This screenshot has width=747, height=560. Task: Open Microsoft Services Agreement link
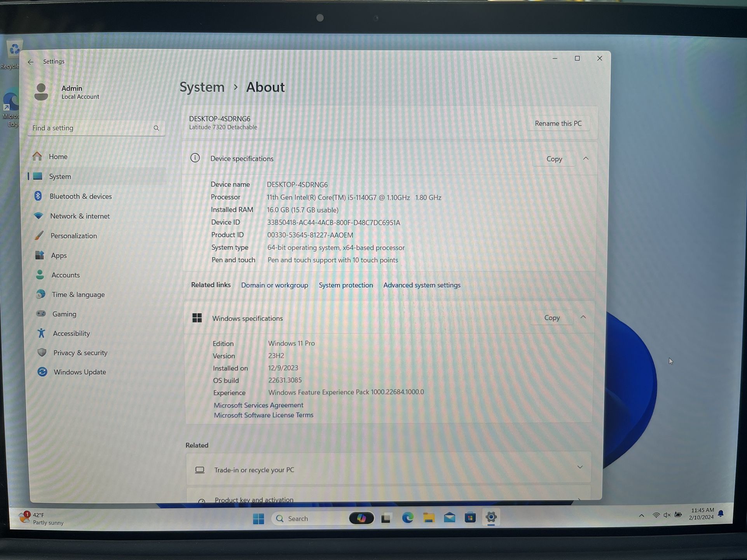tap(258, 405)
